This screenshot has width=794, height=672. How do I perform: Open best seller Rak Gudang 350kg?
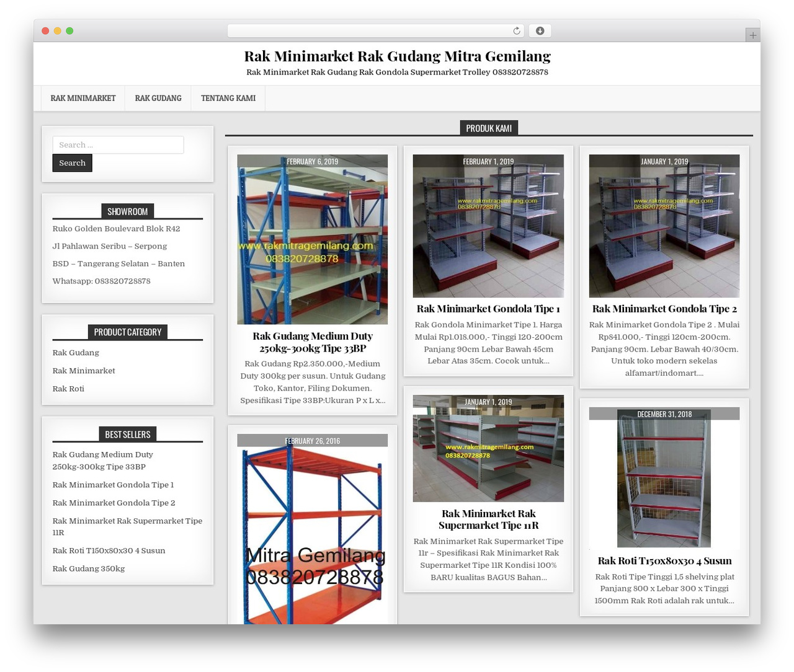(89, 568)
